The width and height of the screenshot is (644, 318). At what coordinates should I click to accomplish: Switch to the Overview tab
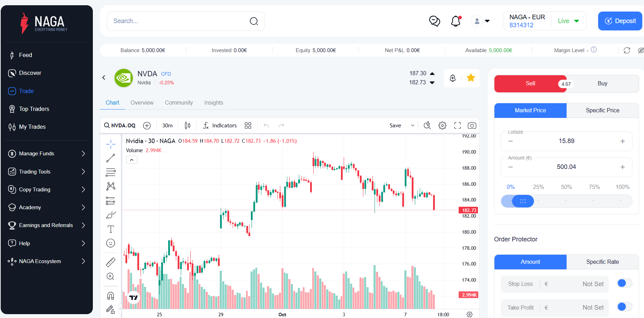click(142, 103)
